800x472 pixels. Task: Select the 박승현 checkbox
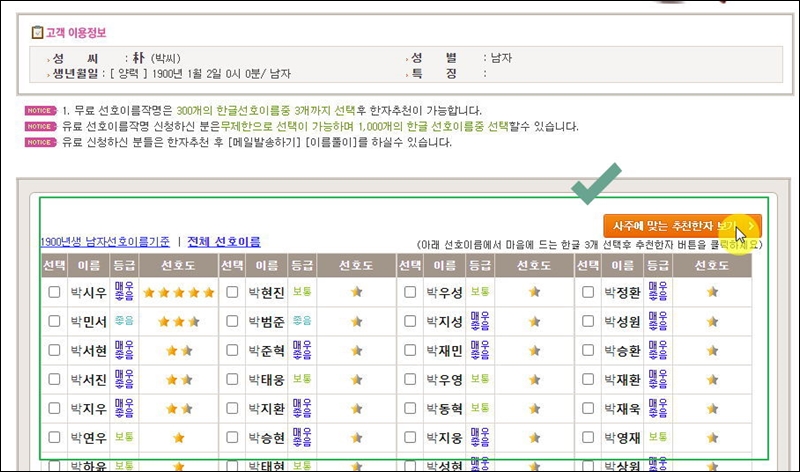pyautogui.click(x=232, y=437)
